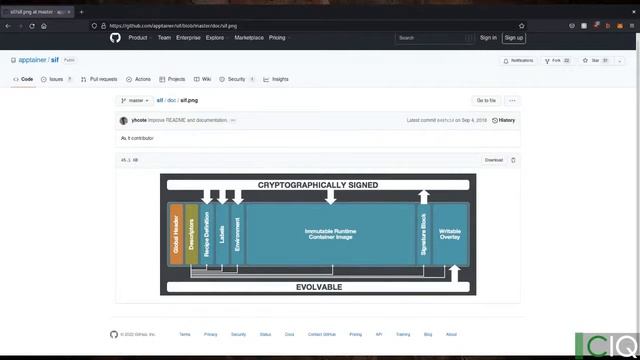Screen dimensions: 640x360
Task: Open new browser tab plus button
Action: coord(82,12)
